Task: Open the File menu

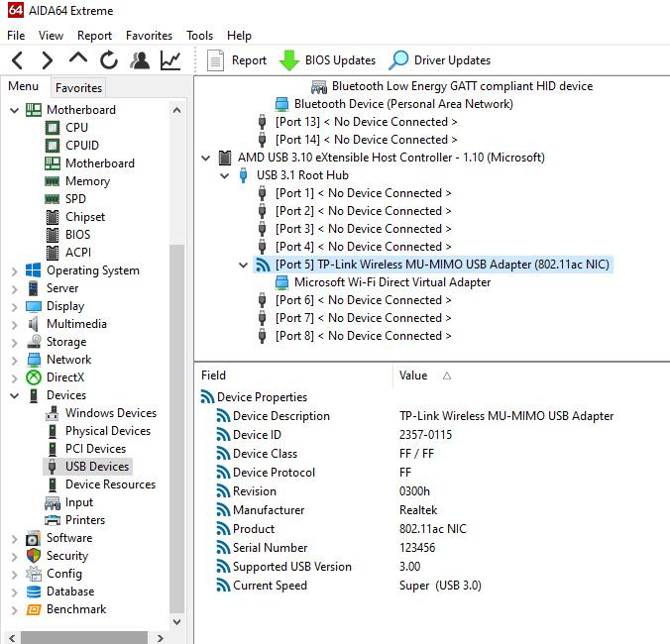Action: point(16,36)
